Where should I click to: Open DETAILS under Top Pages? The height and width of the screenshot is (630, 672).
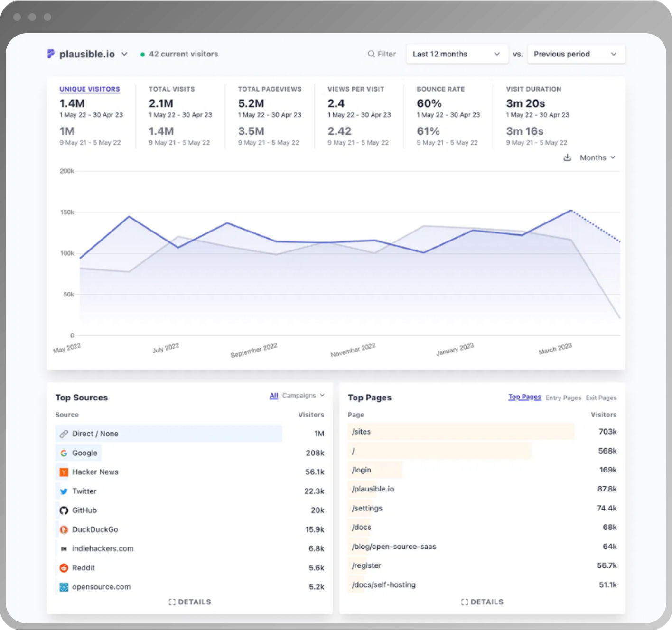pos(482,602)
